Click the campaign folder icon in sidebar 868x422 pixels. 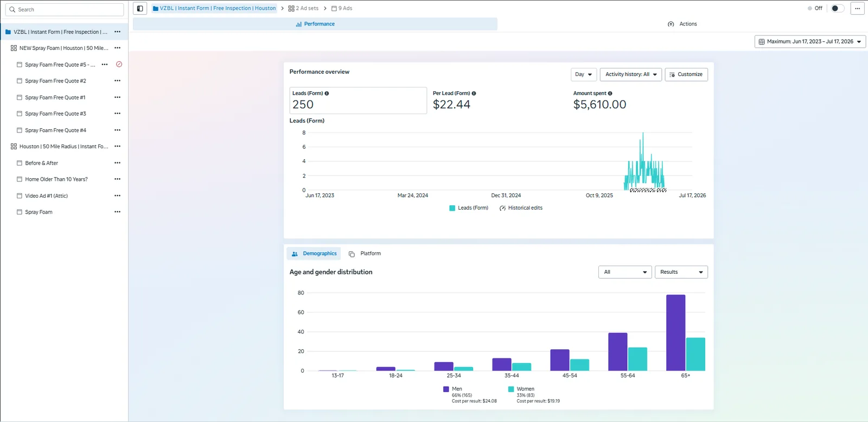[8, 32]
